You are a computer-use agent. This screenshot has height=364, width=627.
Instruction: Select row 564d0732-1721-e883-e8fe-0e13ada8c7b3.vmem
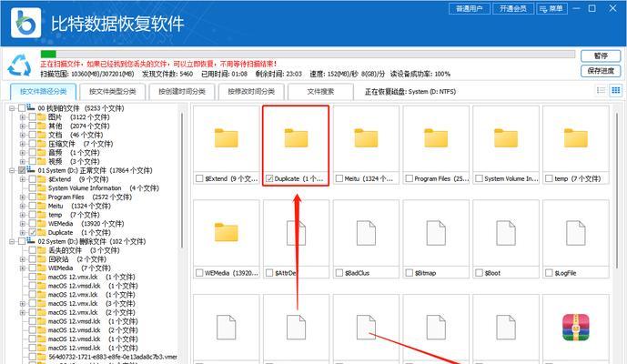coord(113,357)
